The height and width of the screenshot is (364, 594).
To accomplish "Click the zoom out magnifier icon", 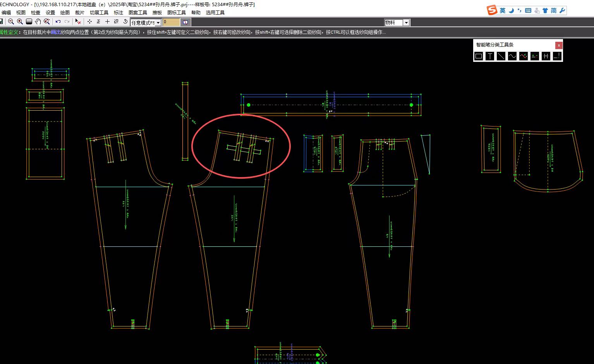I will coord(11,22).
